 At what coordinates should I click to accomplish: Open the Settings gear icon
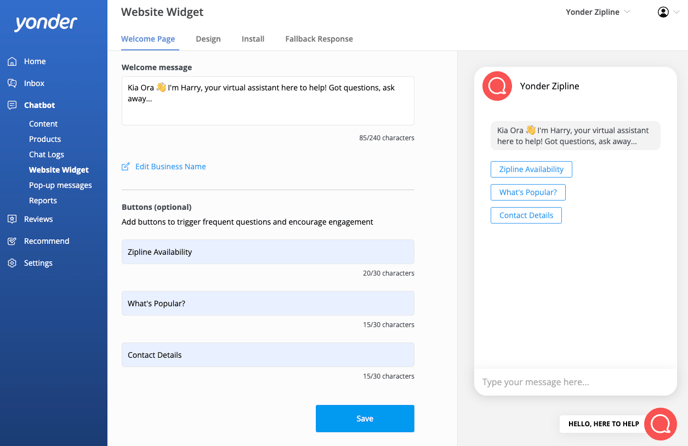point(12,263)
